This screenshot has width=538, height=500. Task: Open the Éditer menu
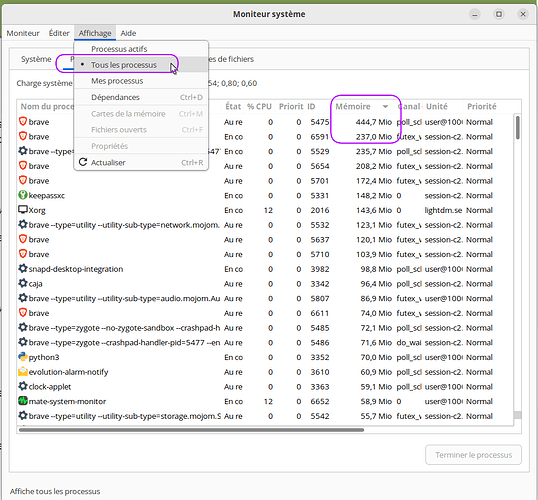pyautogui.click(x=59, y=33)
